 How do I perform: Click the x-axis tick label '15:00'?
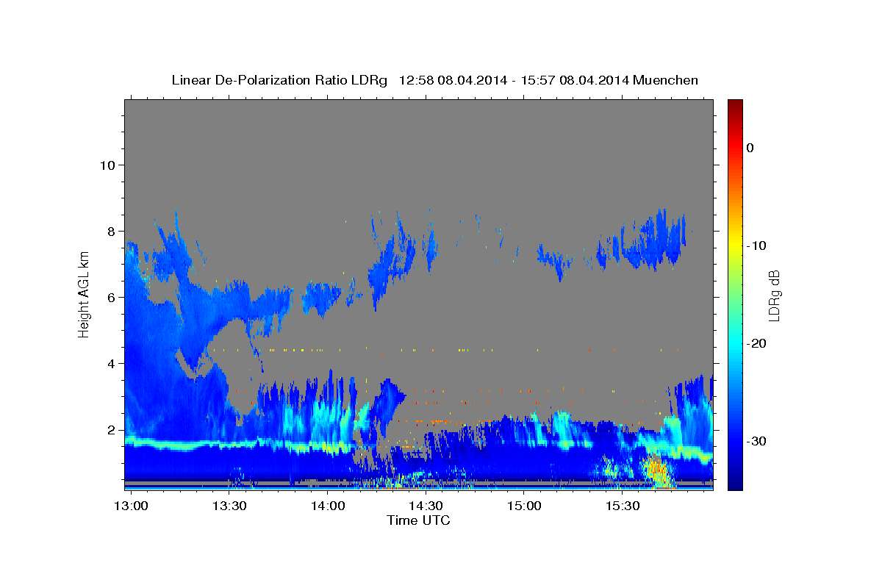coord(524,506)
